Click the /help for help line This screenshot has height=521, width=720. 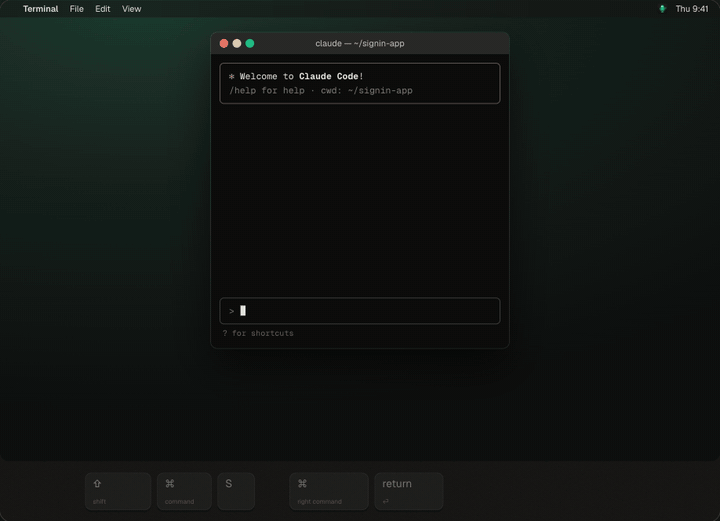point(321,90)
